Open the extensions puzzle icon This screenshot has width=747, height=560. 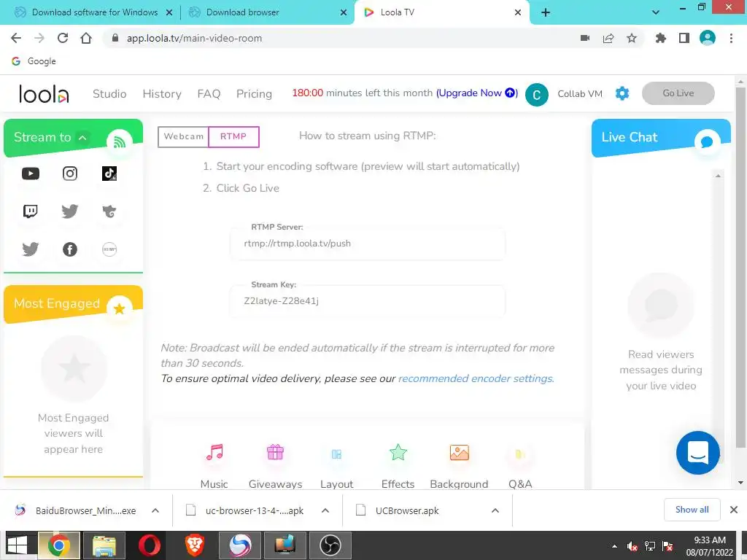pos(660,38)
